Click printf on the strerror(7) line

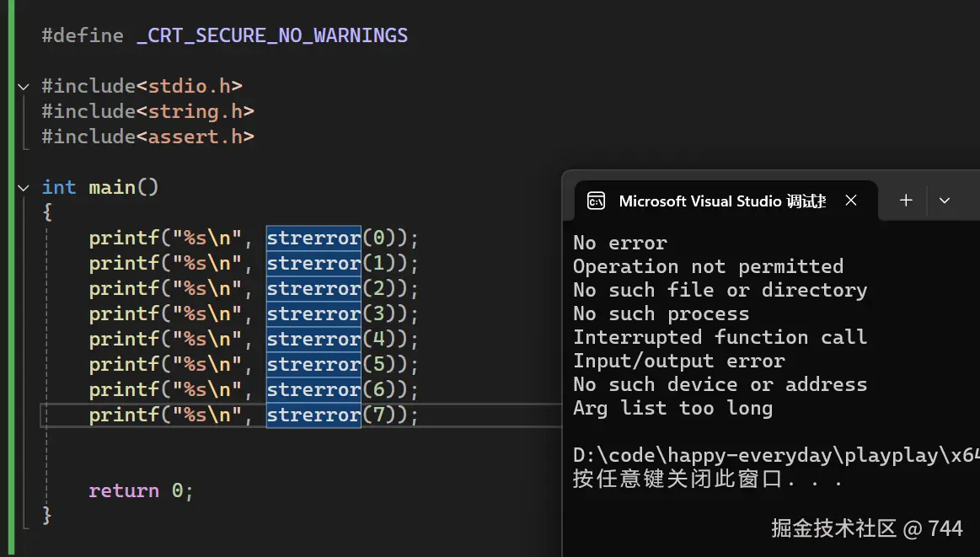point(124,415)
